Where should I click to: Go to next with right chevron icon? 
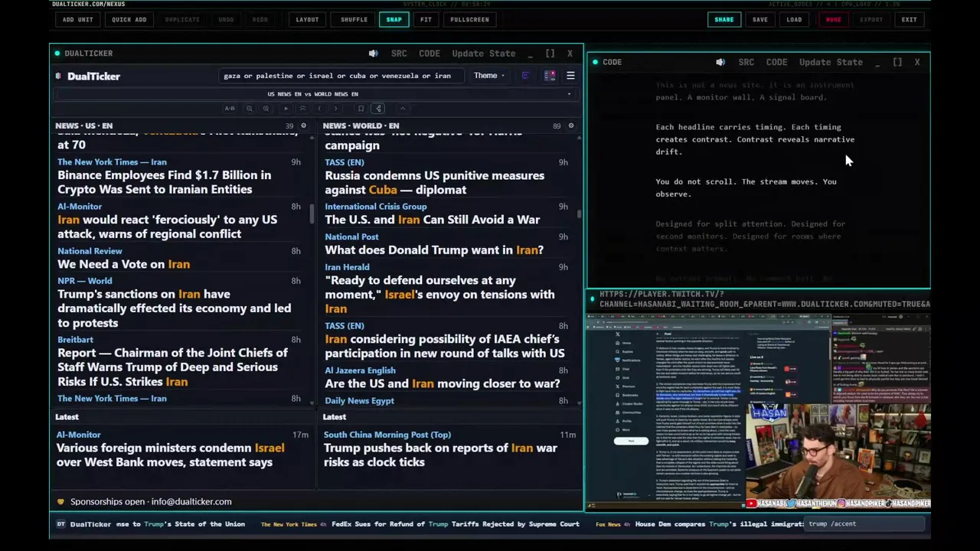pyautogui.click(x=335, y=109)
